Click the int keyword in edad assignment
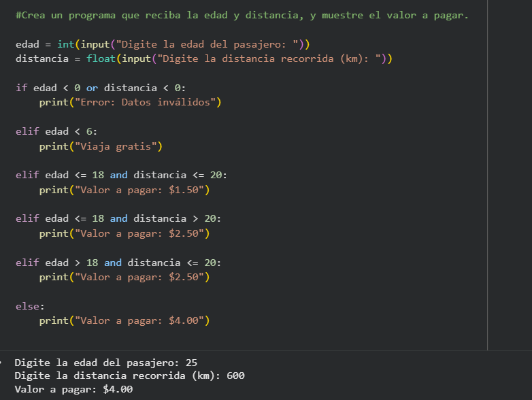532x400 pixels. (65, 44)
